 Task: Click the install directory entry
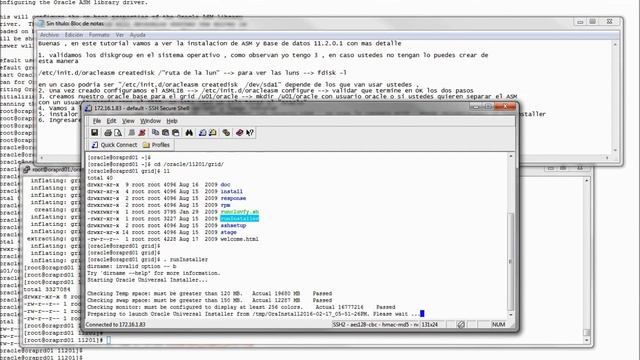[x=231, y=191]
